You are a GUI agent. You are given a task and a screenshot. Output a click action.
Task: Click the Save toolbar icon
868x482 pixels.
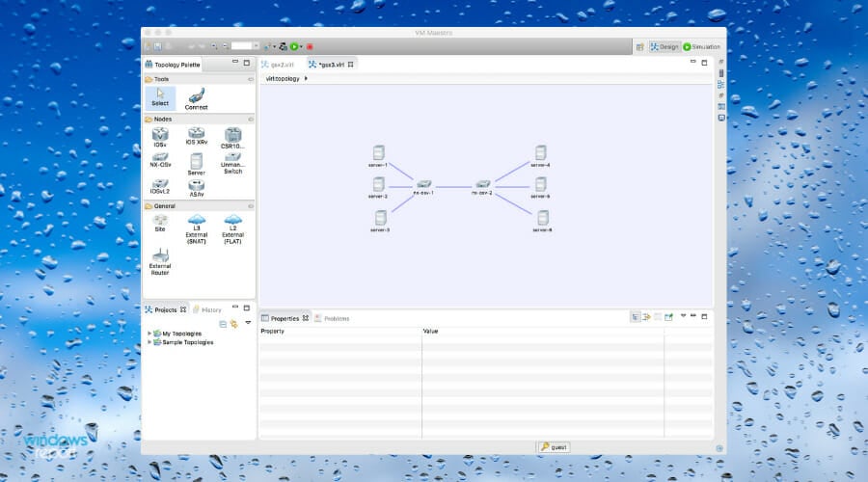point(158,46)
